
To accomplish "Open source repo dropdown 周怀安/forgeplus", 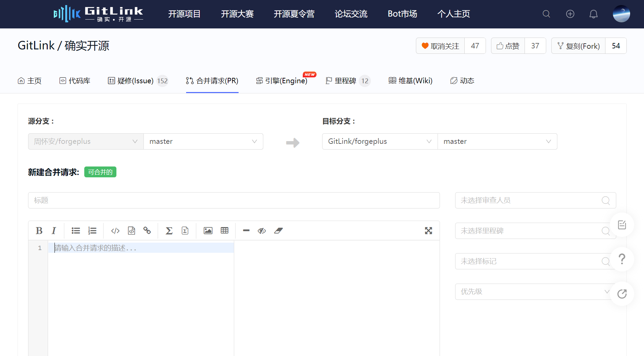I will (86, 141).
